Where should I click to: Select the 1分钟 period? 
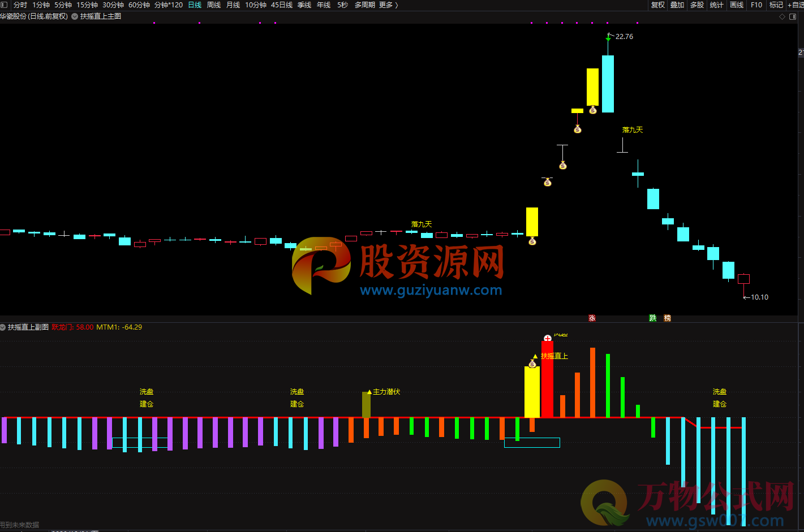(41, 5)
